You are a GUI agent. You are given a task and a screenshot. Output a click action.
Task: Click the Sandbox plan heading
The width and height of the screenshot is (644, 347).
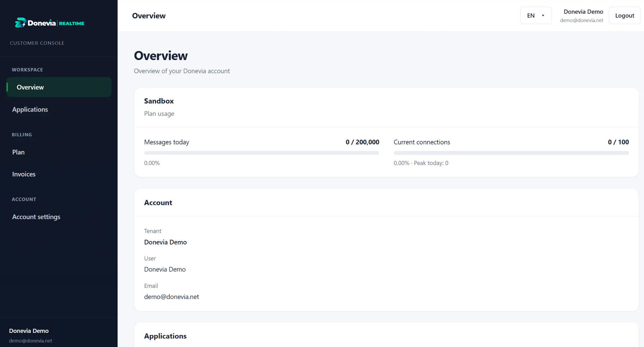159,101
